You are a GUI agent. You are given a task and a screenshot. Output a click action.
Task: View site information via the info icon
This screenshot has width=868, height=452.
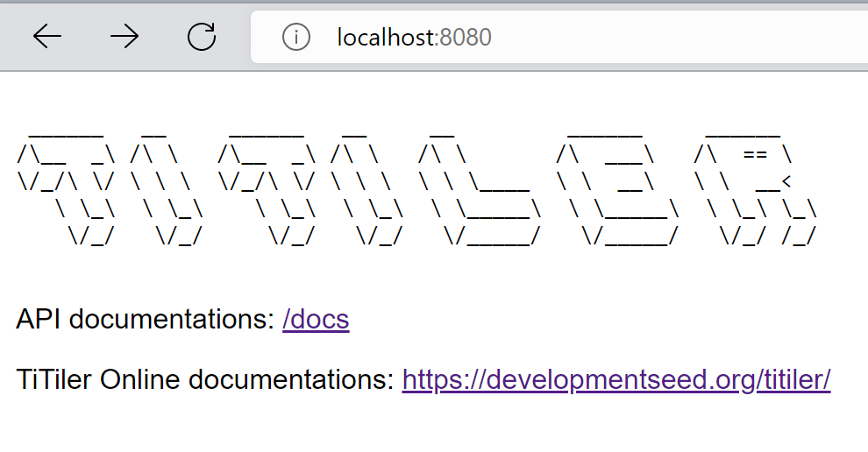[x=296, y=38]
